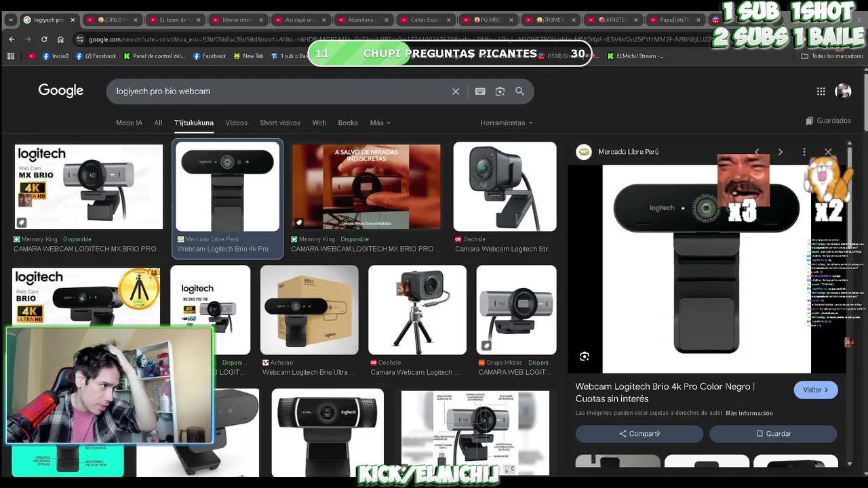Select the Tijtukukuna images tab
868x488 pixels.
point(194,123)
